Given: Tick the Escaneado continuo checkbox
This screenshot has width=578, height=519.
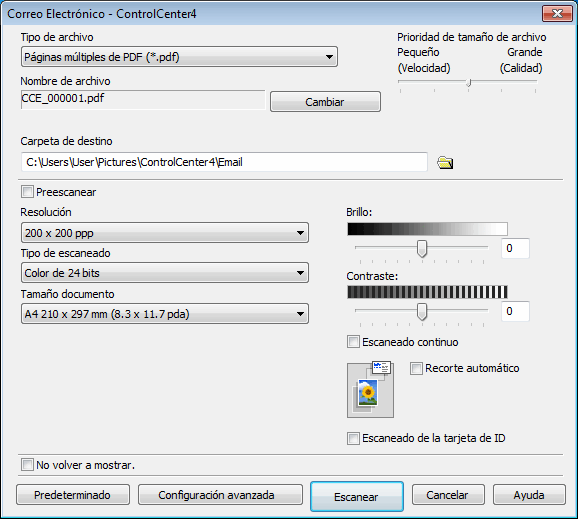Looking at the screenshot, I should 353,342.
